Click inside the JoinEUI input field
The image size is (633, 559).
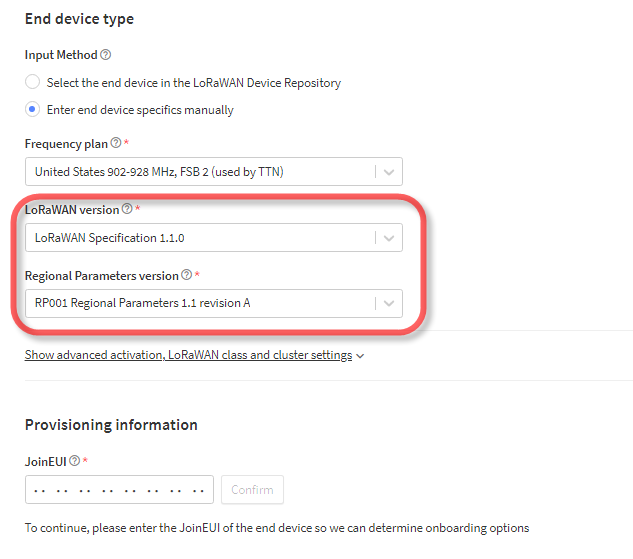point(119,490)
